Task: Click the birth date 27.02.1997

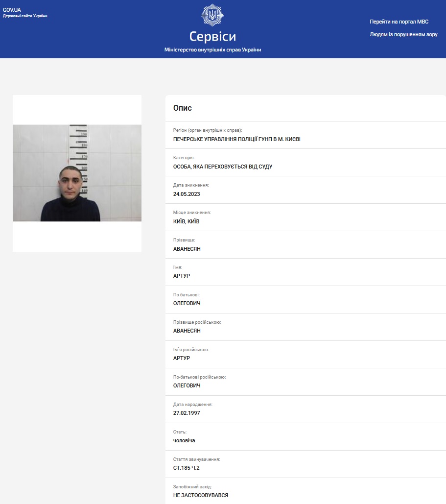Action: click(x=187, y=413)
